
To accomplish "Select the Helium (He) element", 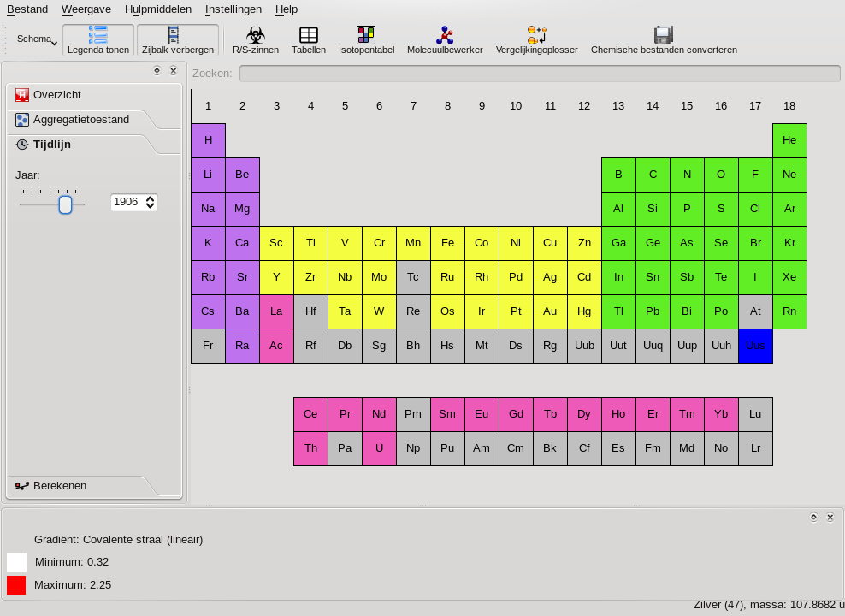I will coord(789,140).
